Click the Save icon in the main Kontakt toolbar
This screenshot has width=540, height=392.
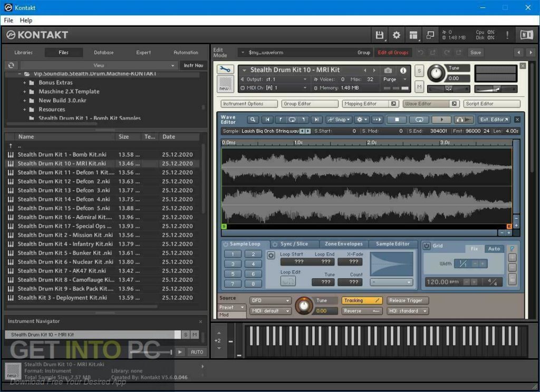[379, 34]
